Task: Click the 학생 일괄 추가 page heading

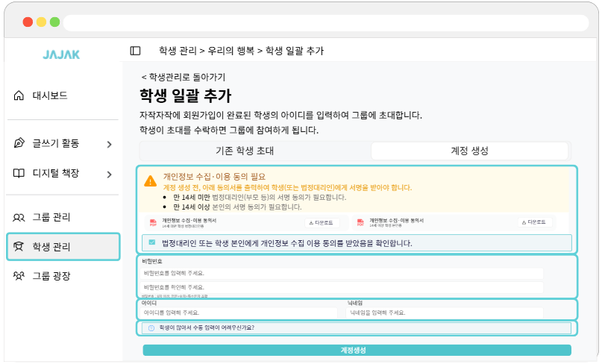Action: click(186, 95)
